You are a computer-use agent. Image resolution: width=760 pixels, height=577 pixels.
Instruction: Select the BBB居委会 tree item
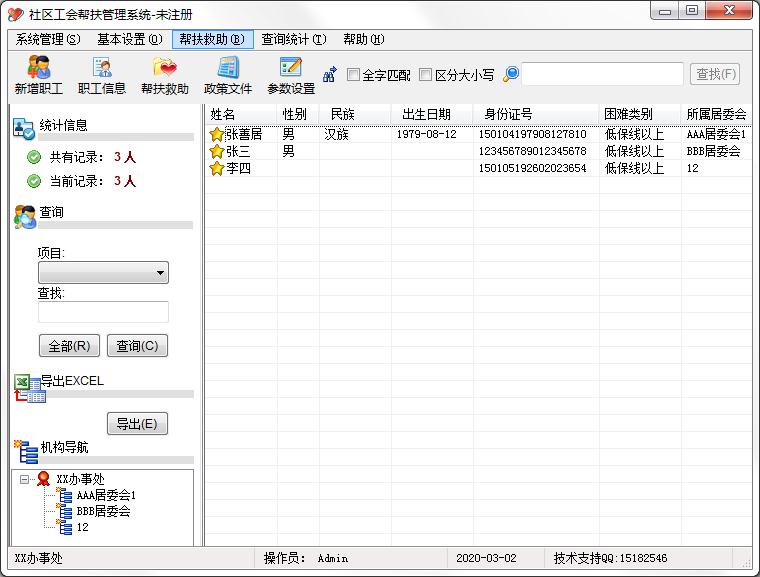(x=103, y=511)
